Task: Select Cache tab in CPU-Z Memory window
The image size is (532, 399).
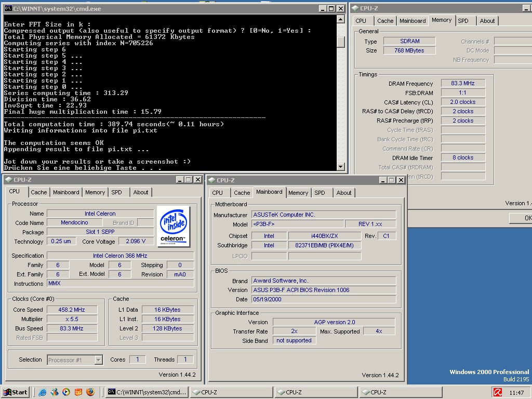Action: pos(385,21)
